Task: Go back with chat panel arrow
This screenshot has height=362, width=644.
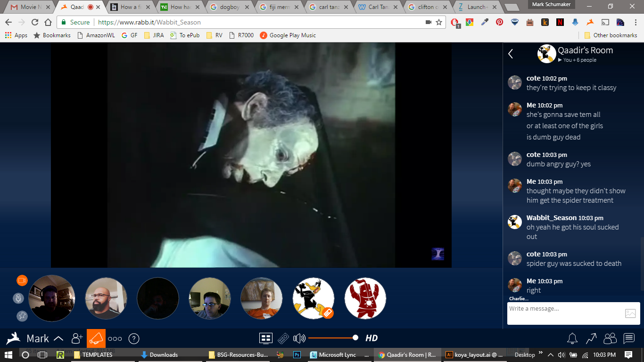Action: pyautogui.click(x=511, y=54)
